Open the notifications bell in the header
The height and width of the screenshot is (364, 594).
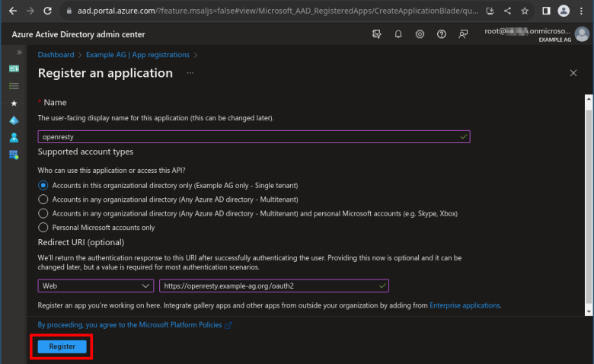tap(398, 34)
